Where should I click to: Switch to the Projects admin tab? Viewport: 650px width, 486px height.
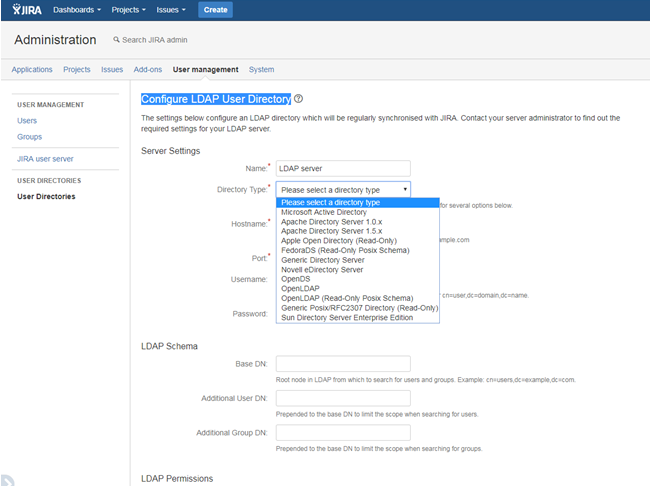tap(77, 69)
